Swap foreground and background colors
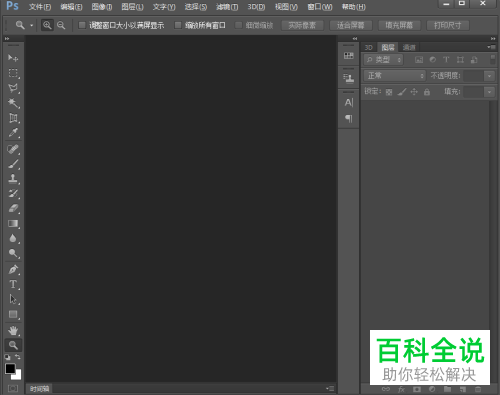This screenshot has height=395, width=500. coord(18,357)
